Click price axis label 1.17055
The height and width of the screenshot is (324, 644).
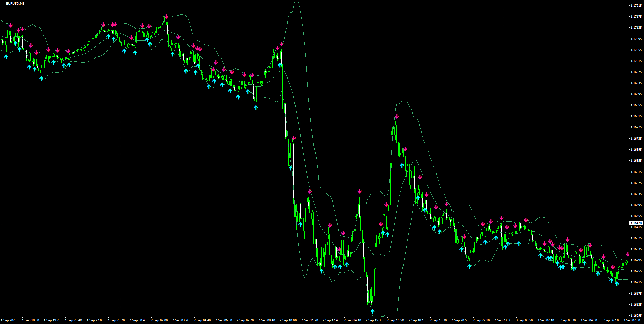[x=636, y=50]
